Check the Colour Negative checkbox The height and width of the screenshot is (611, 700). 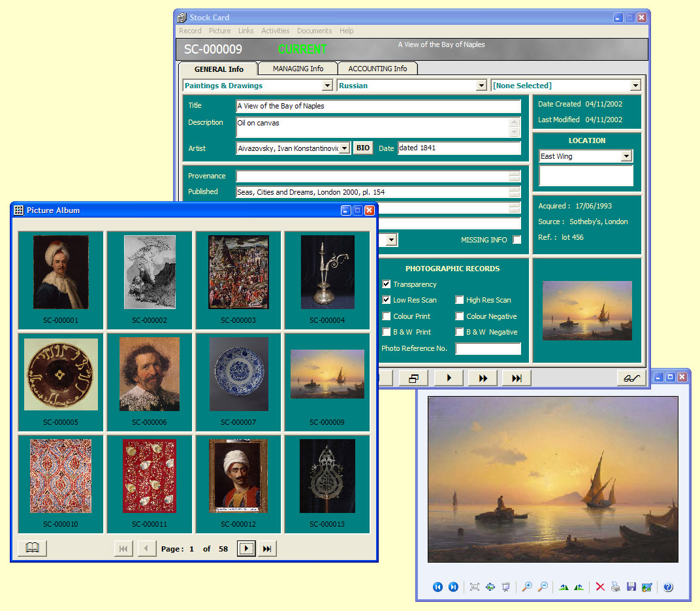point(460,316)
